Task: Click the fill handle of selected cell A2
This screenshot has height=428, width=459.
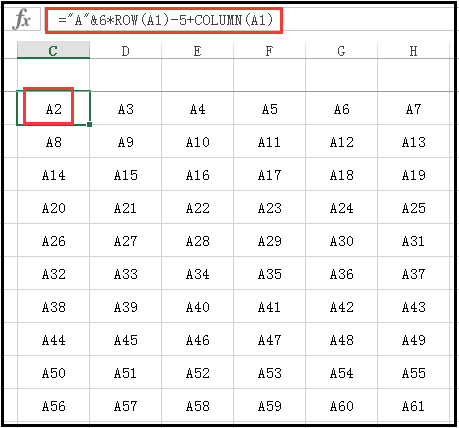Action: click(x=89, y=124)
